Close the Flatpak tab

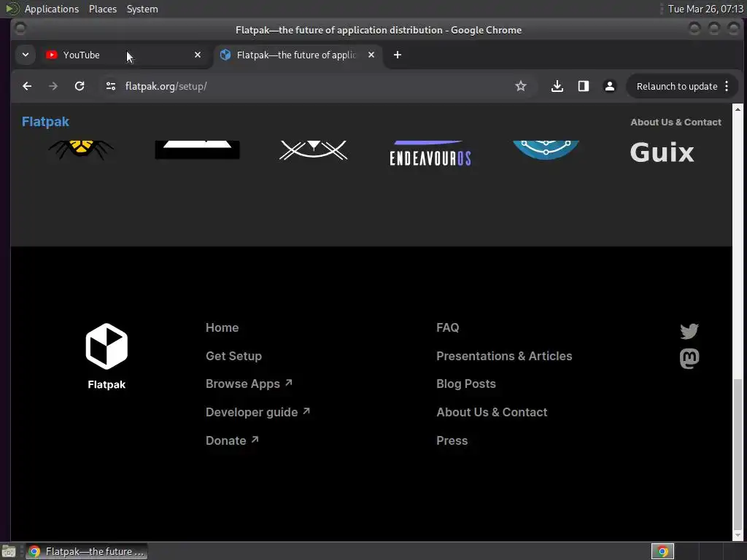click(371, 55)
